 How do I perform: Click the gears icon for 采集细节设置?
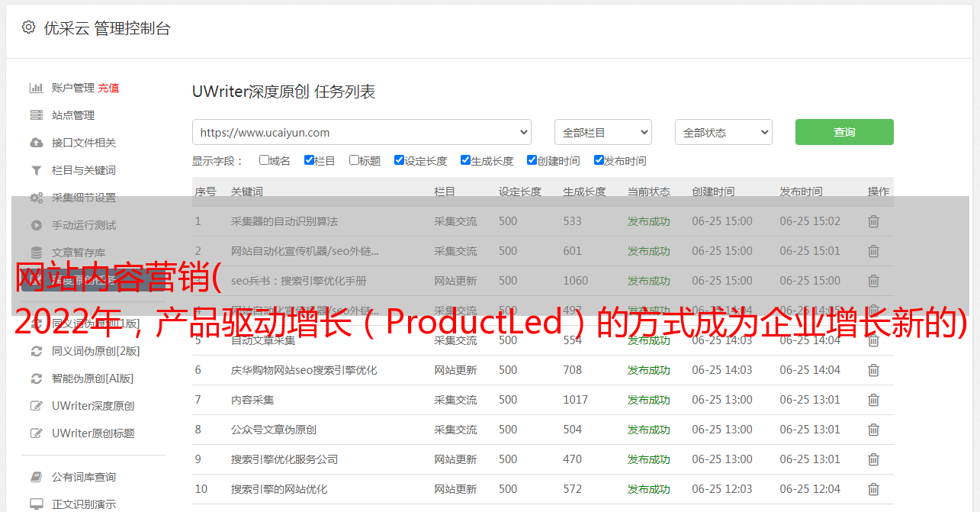(36, 198)
